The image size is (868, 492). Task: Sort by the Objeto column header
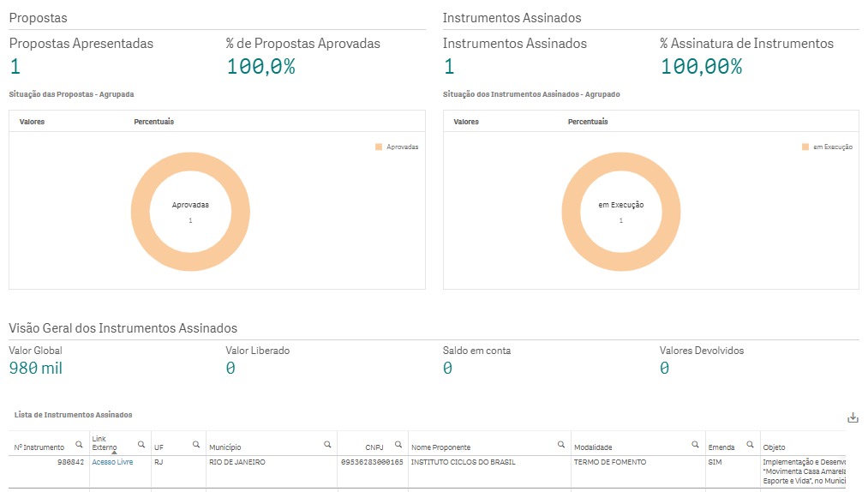(x=774, y=447)
